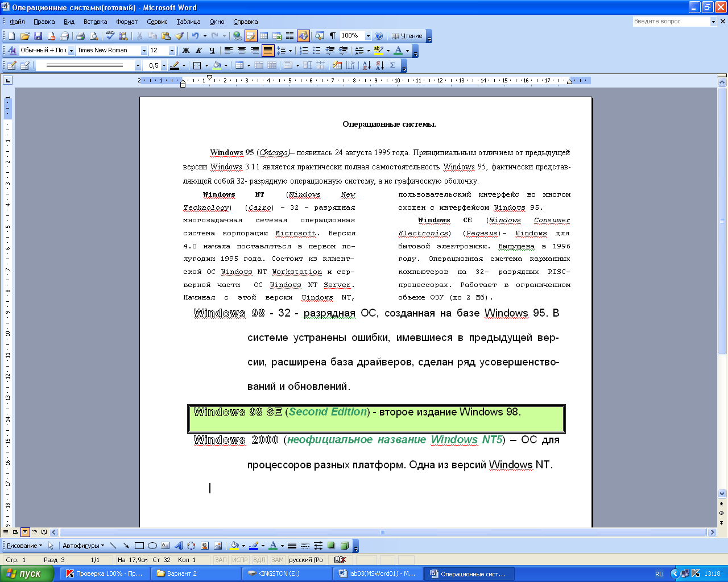Click the Paste clipboard icon
Viewport: 728px width, 582px height.
click(166, 36)
